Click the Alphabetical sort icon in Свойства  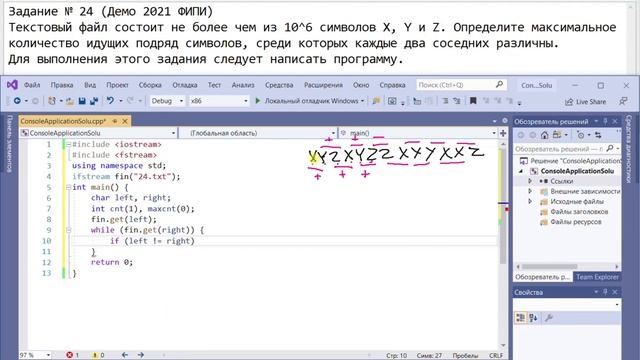(533, 318)
